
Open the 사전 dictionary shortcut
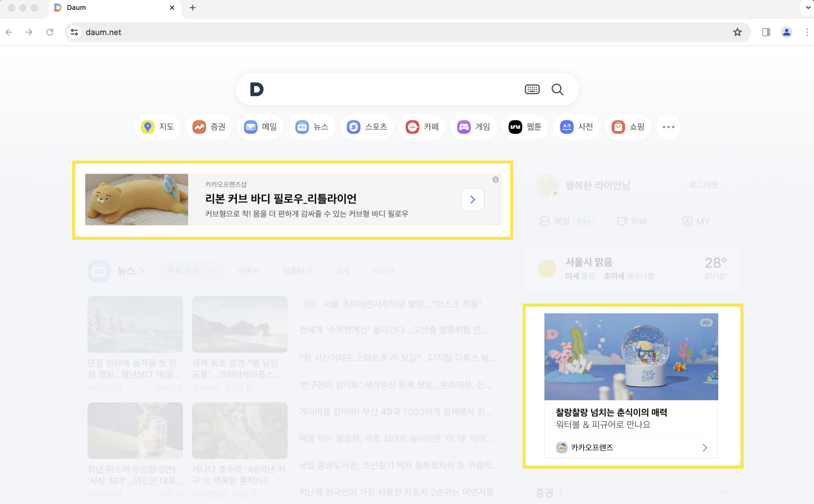click(566, 127)
